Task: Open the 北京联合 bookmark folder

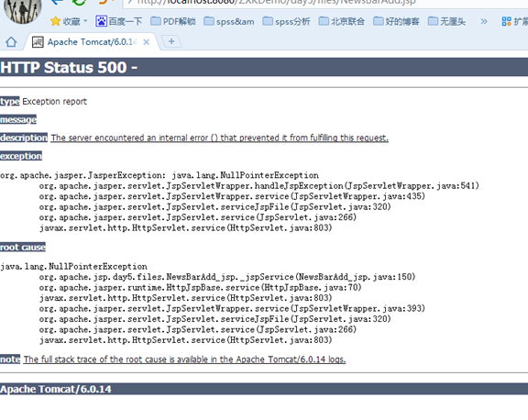Action: (x=341, y=22)
